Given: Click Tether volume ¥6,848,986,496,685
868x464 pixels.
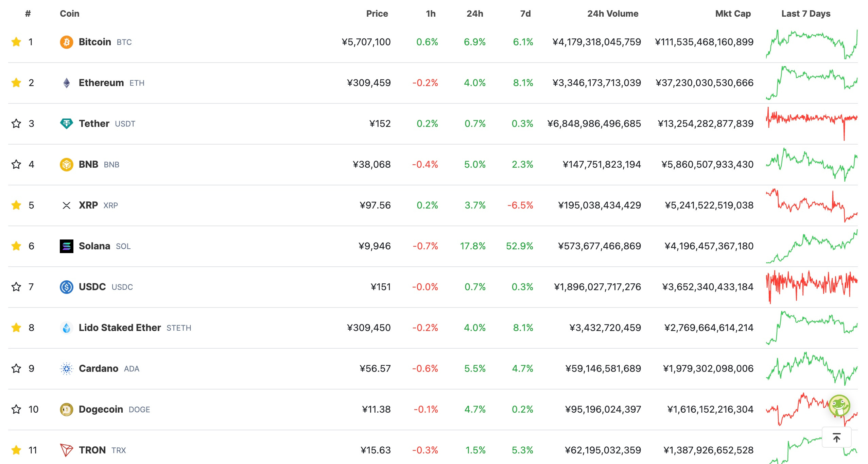Looking at the screenshot, I should point(594,123).
